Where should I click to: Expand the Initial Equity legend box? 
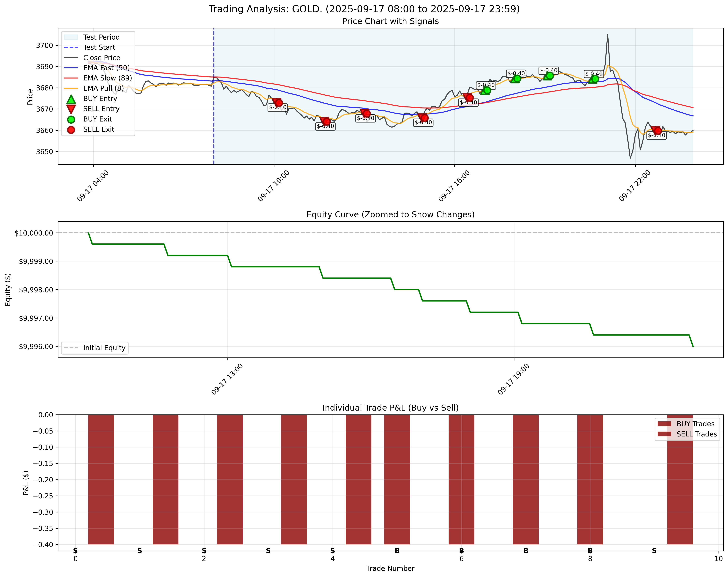tap(95, 348)
